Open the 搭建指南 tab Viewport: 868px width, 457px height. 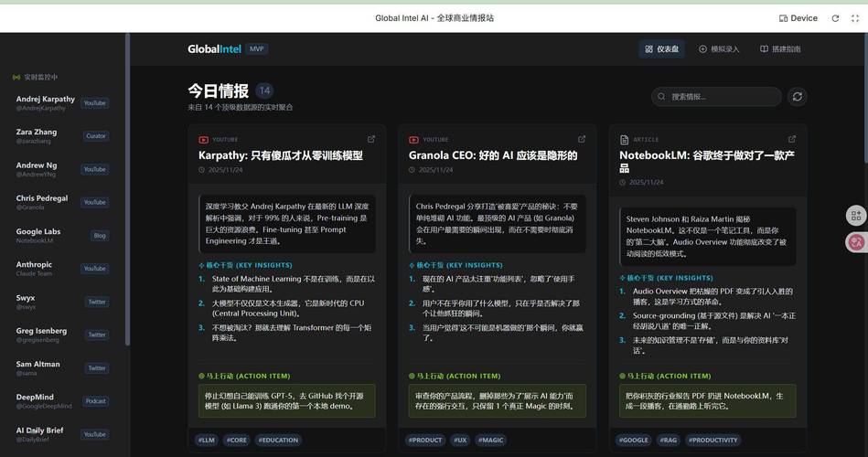click(x=780, y=48)
